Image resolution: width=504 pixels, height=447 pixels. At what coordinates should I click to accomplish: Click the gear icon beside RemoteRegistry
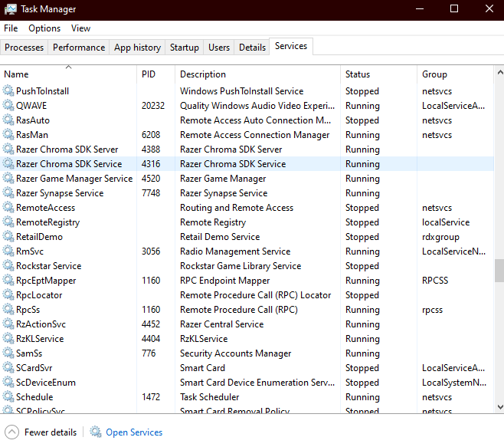8,222
